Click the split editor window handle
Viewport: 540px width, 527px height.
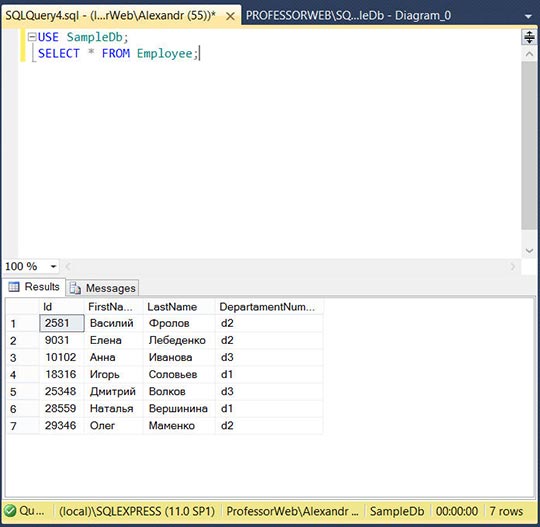[x=529, y=37]
